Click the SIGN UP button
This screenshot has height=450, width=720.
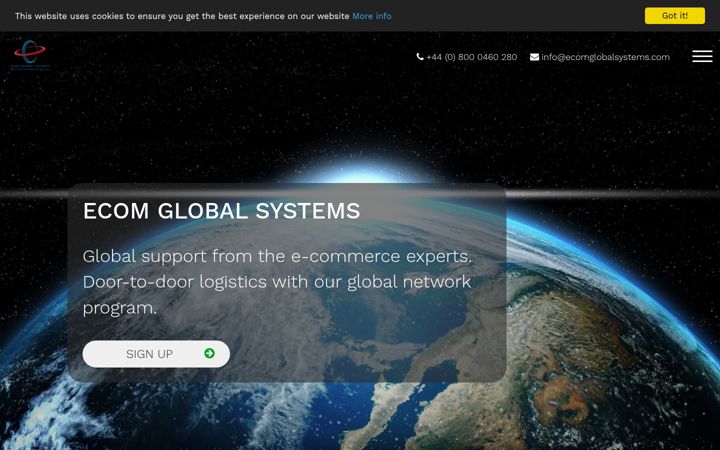point(156,354)
